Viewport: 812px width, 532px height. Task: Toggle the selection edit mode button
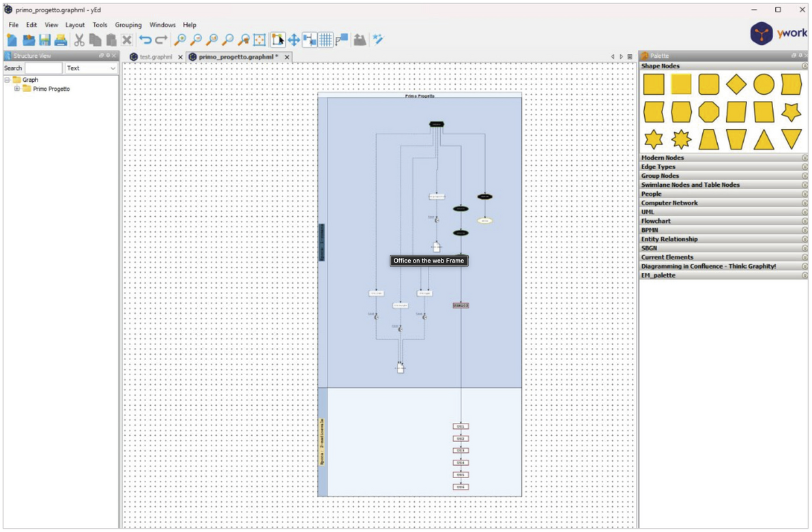coord(277,40)
